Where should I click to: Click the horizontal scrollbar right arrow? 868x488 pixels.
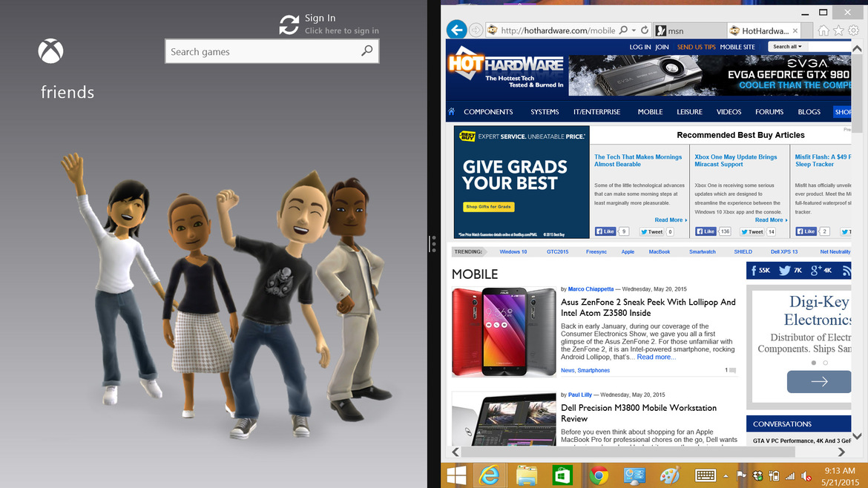841,452
